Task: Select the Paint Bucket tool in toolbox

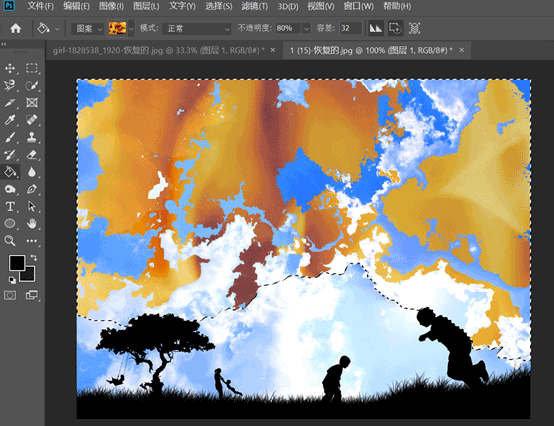Action: pyautogui.click(x=10, y=172)
